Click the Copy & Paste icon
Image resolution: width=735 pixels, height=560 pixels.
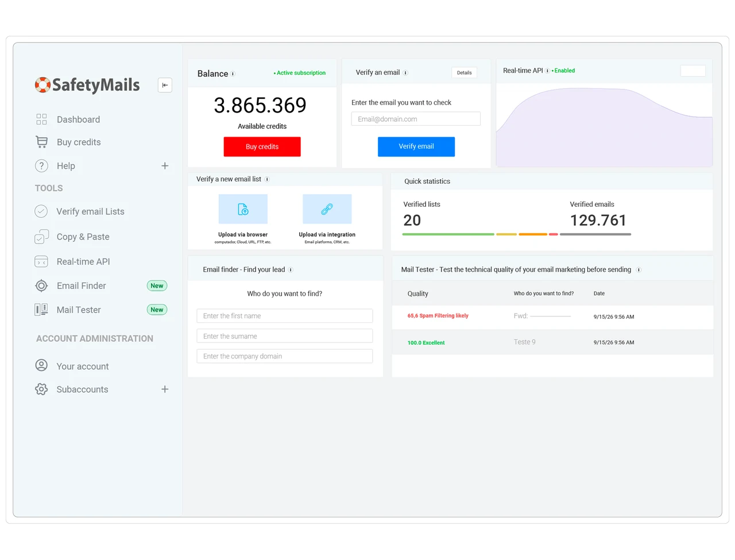41,237
